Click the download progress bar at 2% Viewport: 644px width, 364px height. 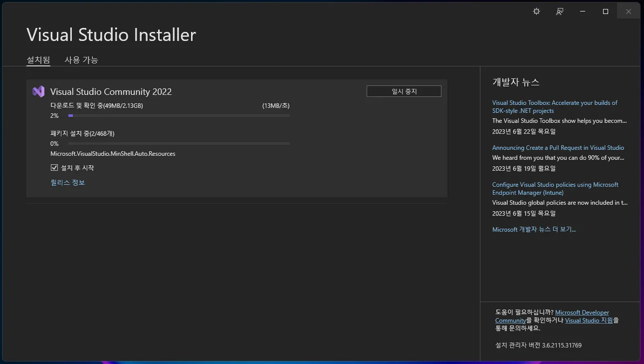click(x=179, y=115)
